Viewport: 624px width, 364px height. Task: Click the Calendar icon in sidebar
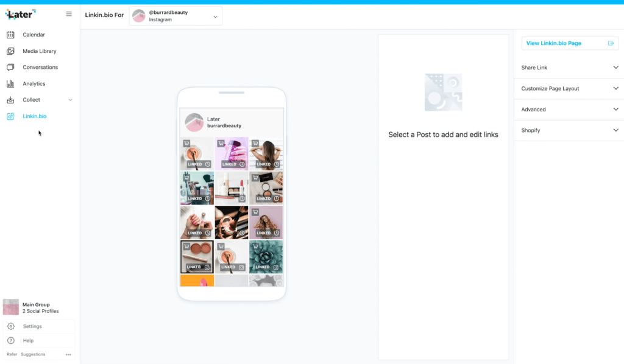tap(10, 35)
